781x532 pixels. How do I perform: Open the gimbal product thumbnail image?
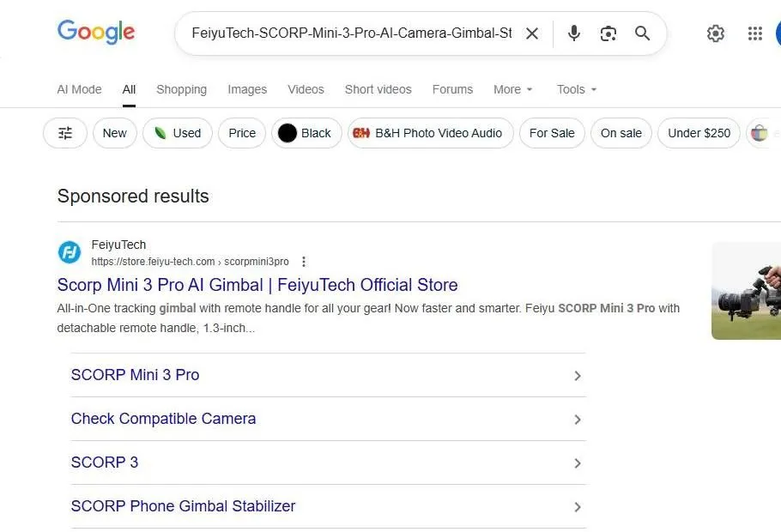point(746,291)
